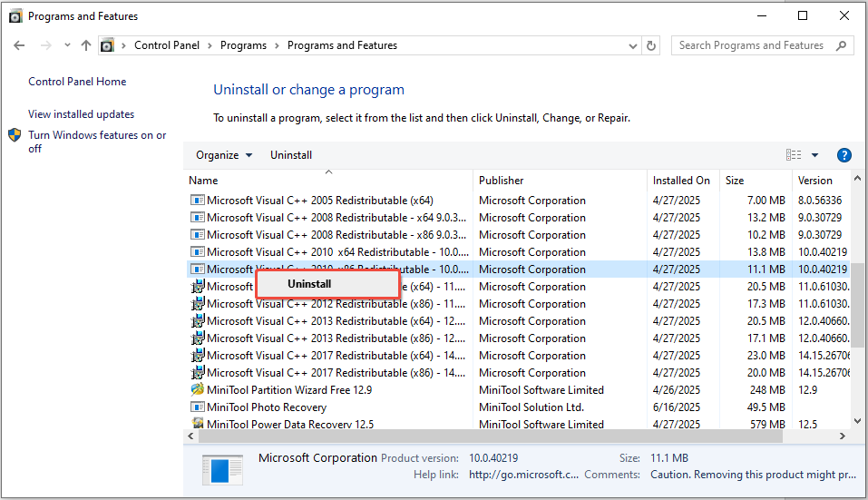Viewport: 868px width, 500px height.
Task: Click horizontal scrollbar right arrow
Action: (843, 436)
